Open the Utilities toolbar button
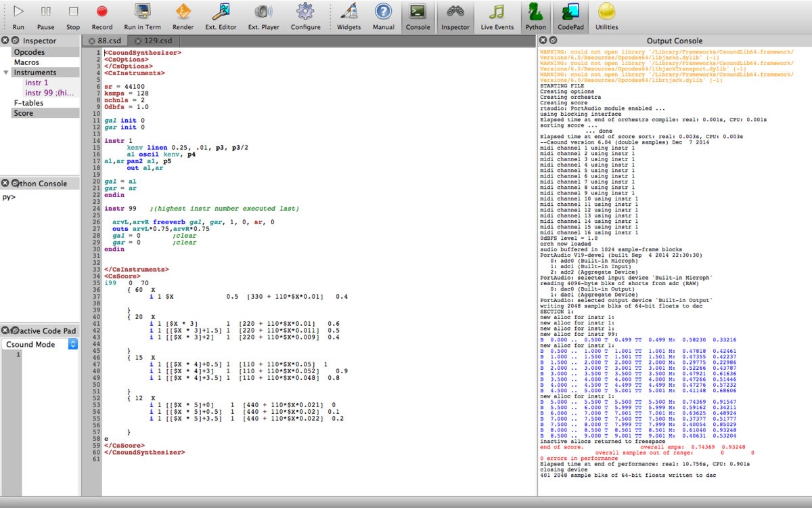Screen dimensions: 812x508 tap(606, 17)
